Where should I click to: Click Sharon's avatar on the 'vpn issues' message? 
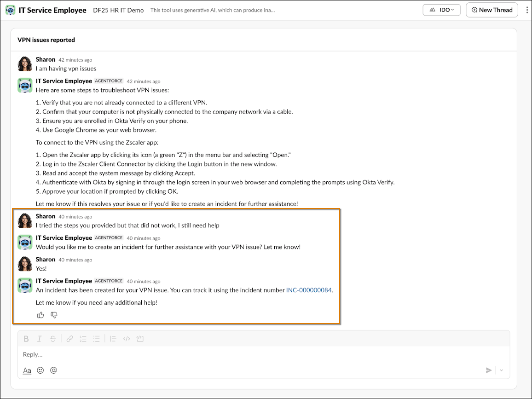pyautogui.click(x=25, y=64)
